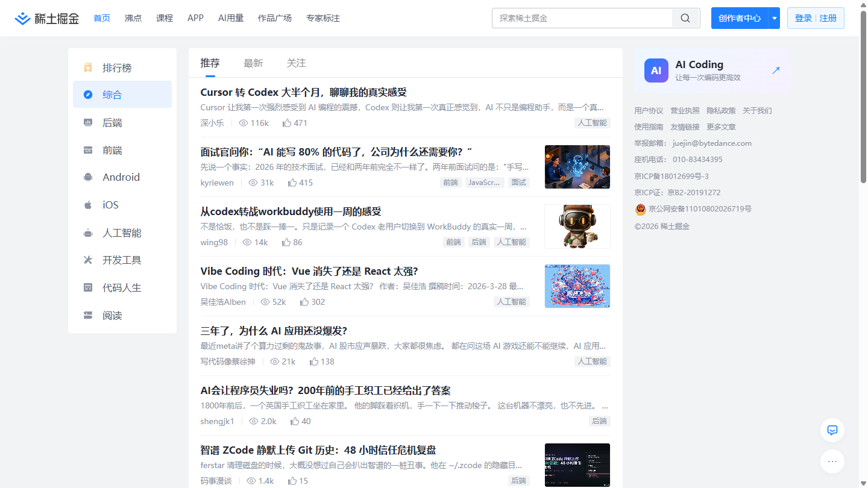
Task: Expand the 创作者中心 dropdown arrow
Action: coord(774,18)
